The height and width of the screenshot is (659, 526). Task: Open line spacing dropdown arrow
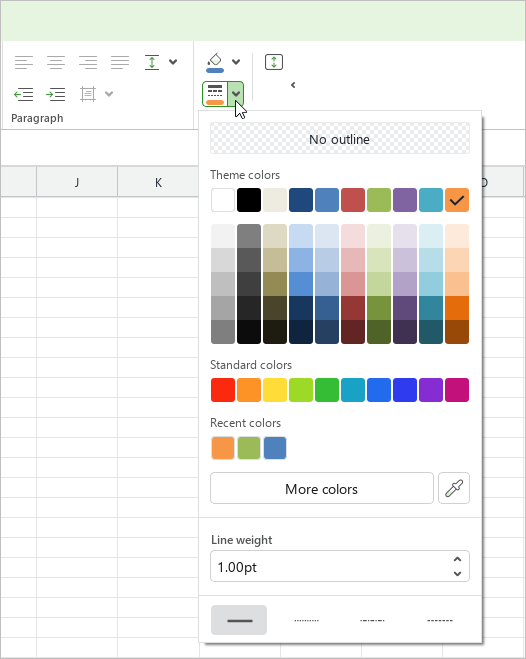tap(173, 62)
